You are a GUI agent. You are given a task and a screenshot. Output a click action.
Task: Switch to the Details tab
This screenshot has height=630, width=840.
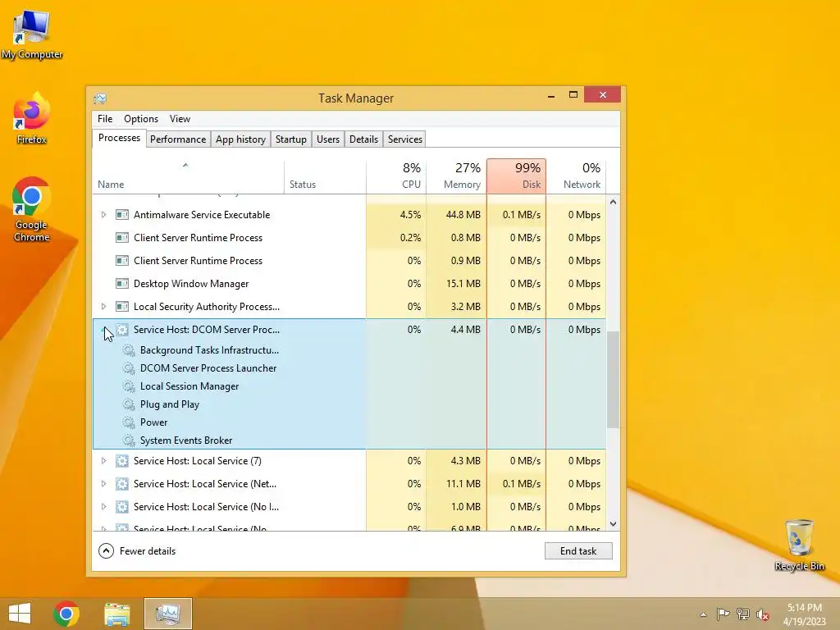(x=363, y=139)
